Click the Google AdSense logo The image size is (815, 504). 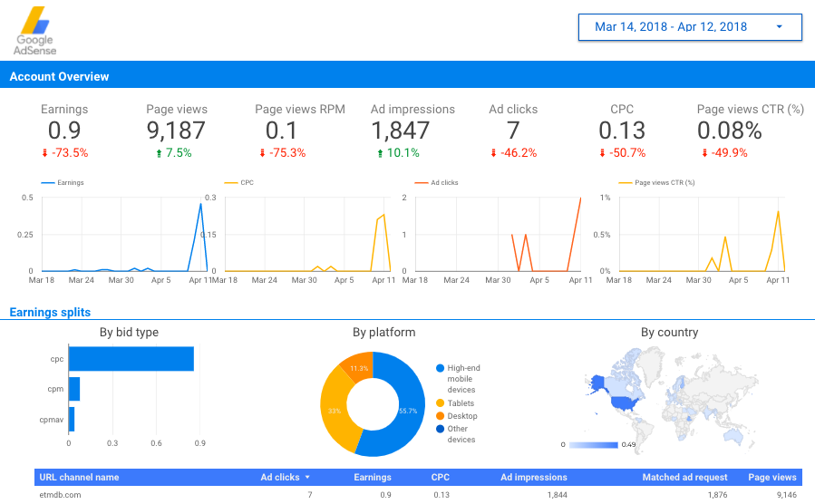pyautogui.click(x=34, y=31)
